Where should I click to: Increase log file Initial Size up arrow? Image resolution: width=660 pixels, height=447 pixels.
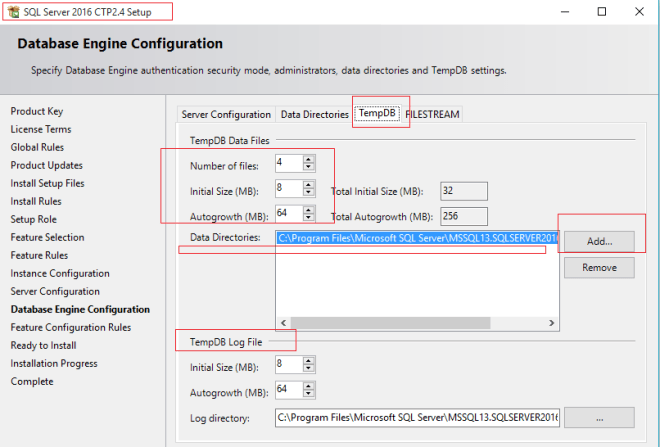point(309,361)
